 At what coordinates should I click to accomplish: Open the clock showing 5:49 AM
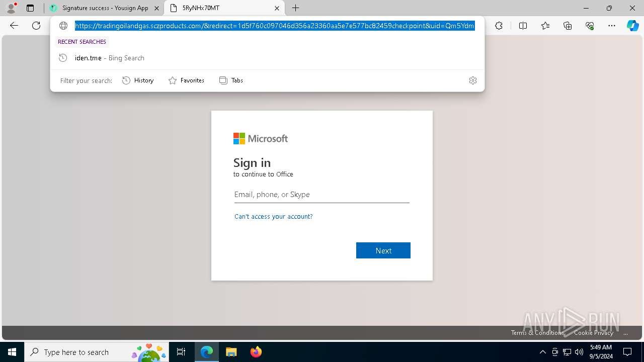[601, 352]
